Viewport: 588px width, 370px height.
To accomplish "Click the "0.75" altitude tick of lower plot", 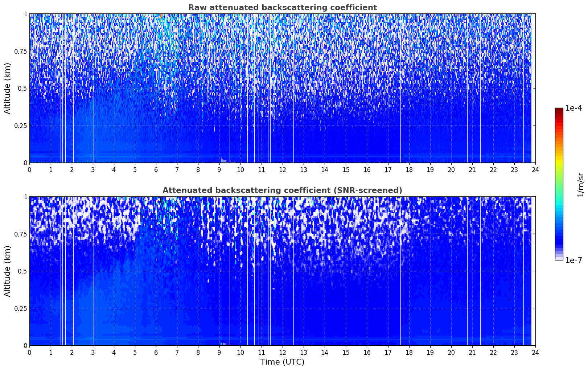I will click(x=21, y=234).
